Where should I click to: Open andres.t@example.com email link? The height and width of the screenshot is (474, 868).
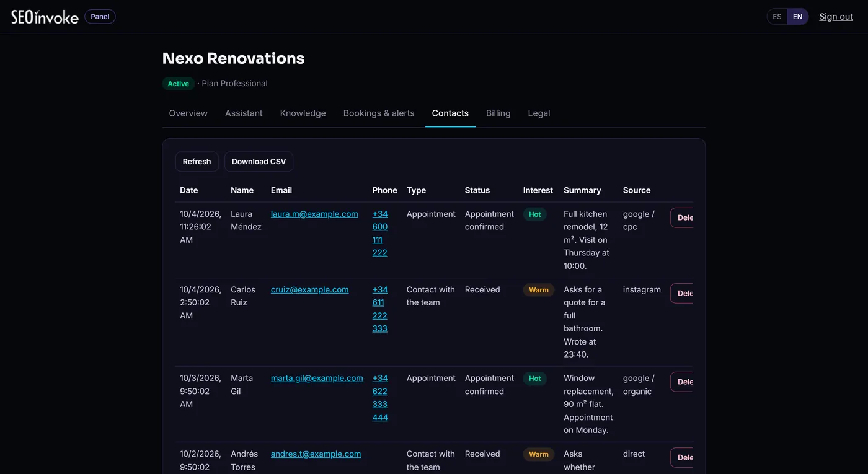coord(316,454)
